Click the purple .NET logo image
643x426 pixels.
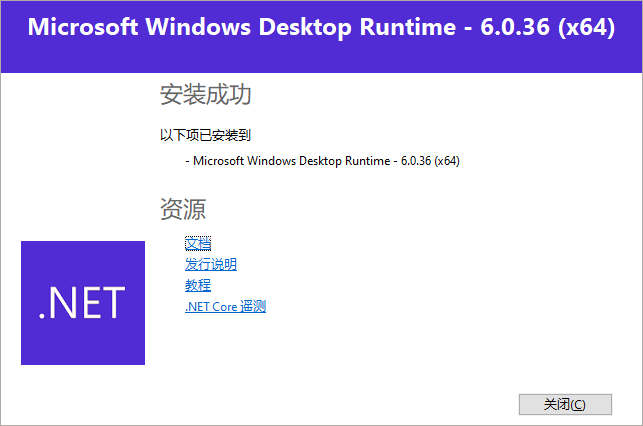tap(83, 303)
